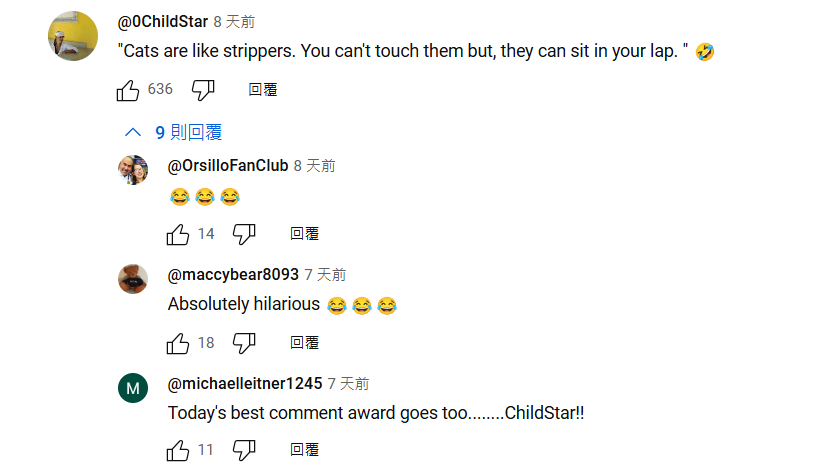Reply to @OrsilloFanClub via 回覆

point(304,234)
